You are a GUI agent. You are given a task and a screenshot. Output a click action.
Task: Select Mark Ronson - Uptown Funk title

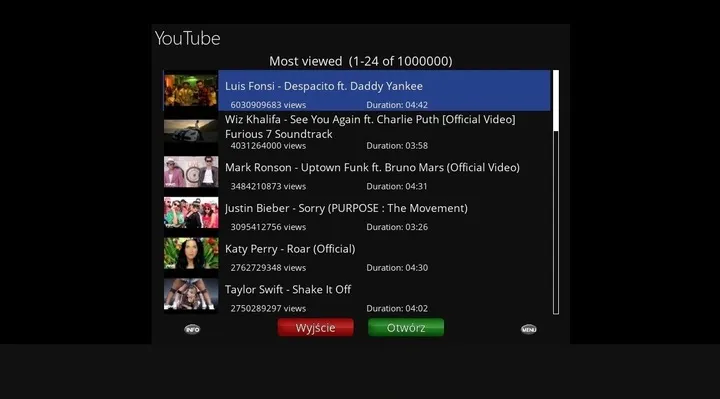[x=372, y=168]
